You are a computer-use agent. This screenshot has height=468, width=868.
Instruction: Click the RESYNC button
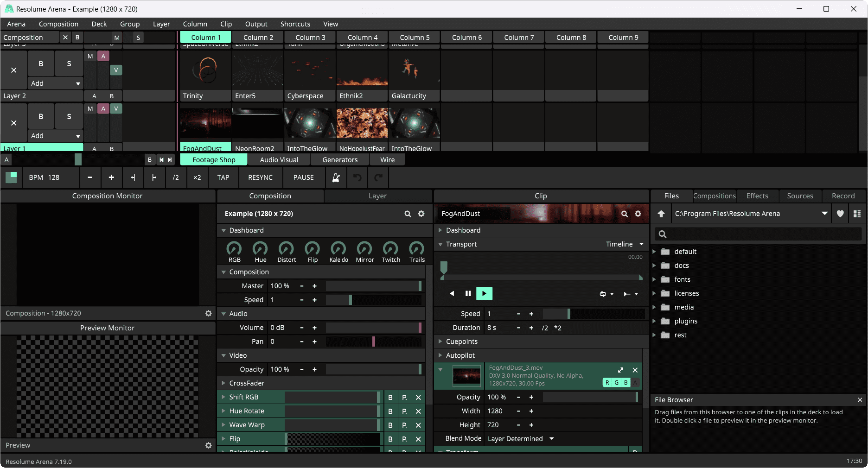click(x=260, y=177)
